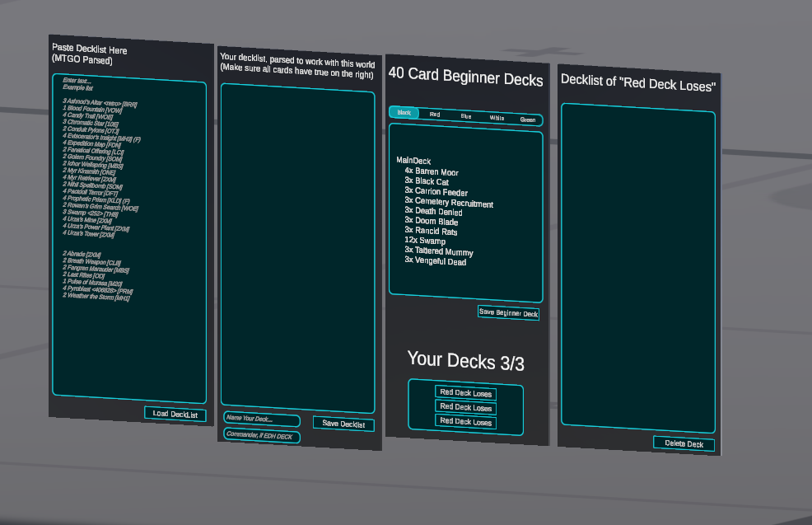This screenshot has height=525, width=812.
Task: Choose the White beginner deck tab
Action: click(497, 118)
